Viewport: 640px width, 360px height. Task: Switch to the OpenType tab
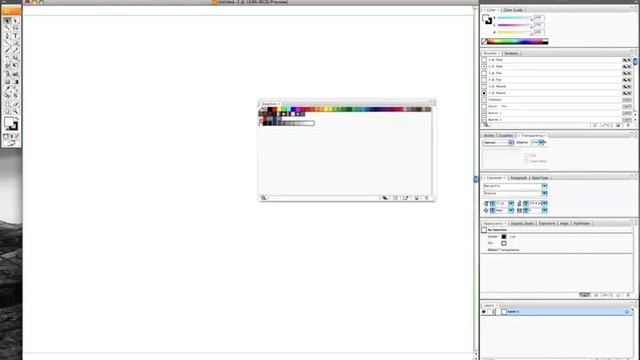pos(540,178)
